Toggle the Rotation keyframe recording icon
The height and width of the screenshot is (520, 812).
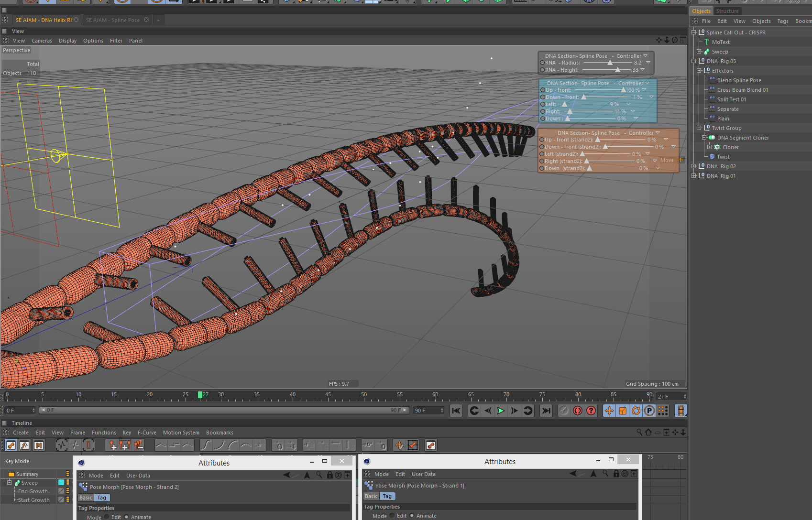point(636,411)
